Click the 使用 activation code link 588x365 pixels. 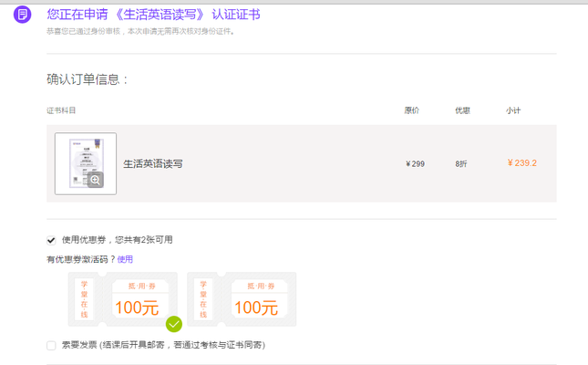tap(125, 259)
